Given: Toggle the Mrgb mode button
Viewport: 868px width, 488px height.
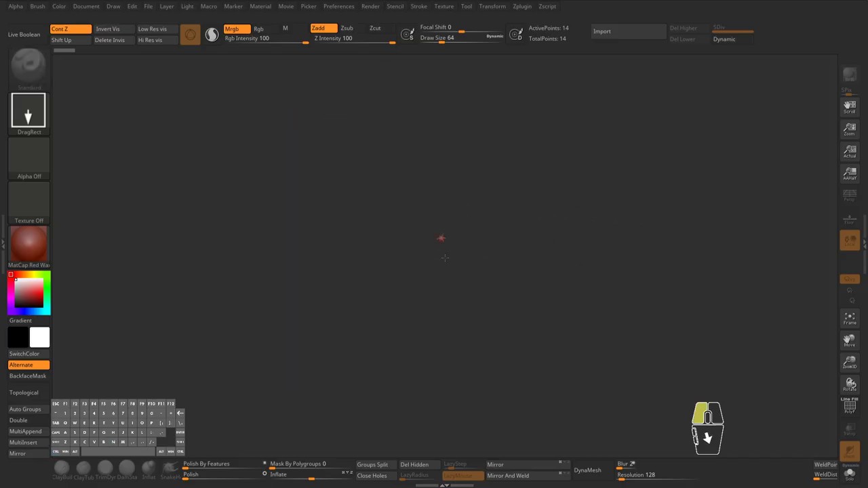Looking at the screenshot, I should (x=237, y=29).
